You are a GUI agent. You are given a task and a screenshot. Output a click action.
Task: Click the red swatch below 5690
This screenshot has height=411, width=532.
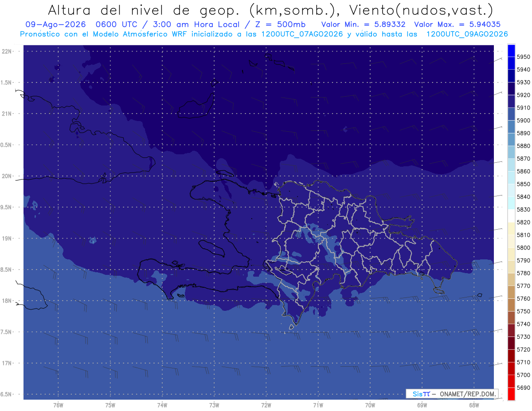pos(511,394)
